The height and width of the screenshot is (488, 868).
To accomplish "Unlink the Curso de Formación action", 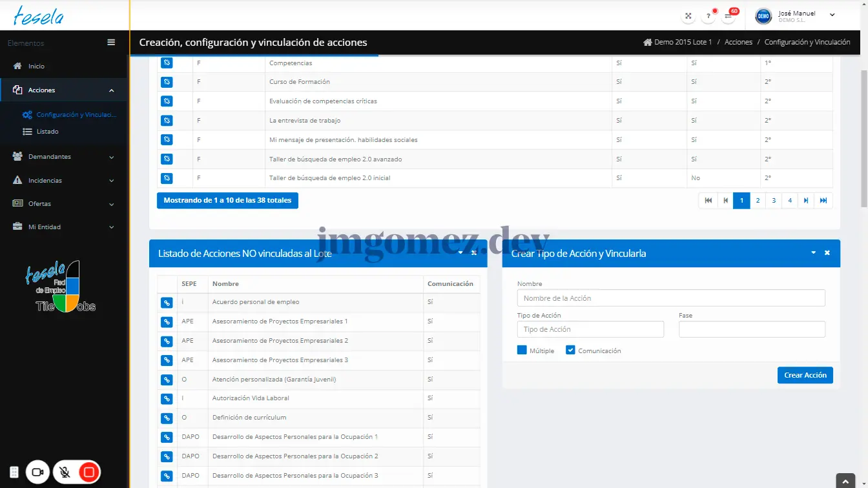I will [167, 82].
